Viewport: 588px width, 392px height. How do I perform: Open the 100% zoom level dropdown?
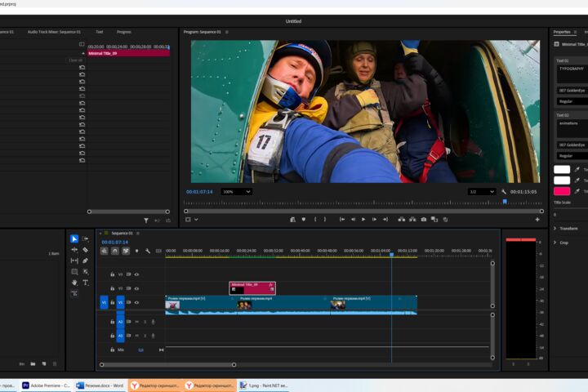click(237, 192)
